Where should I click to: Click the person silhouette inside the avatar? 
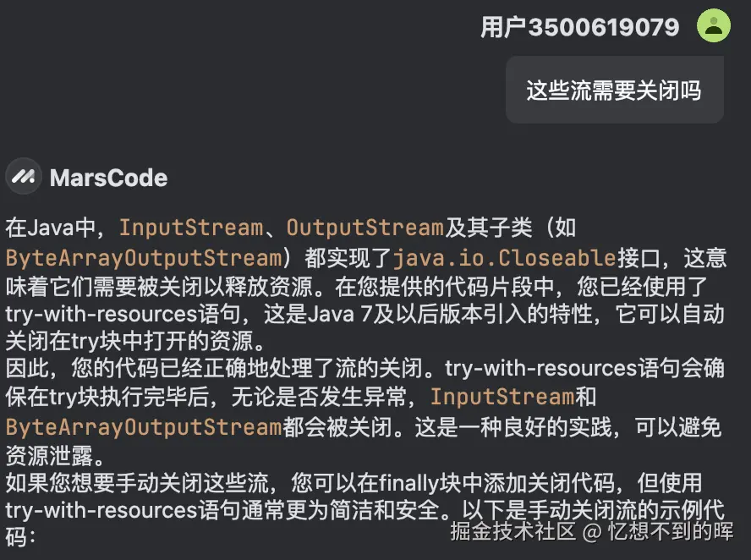(713, 26)
